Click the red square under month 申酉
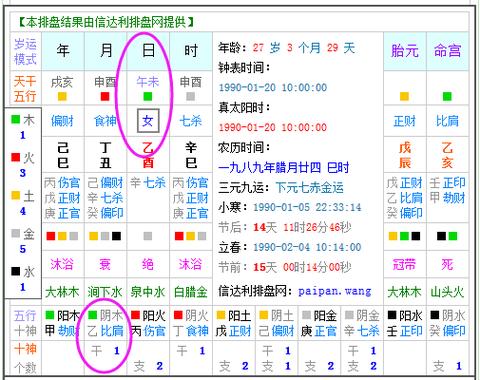The width and height of the screenshot is (480, 380). (x=105, y=96)
